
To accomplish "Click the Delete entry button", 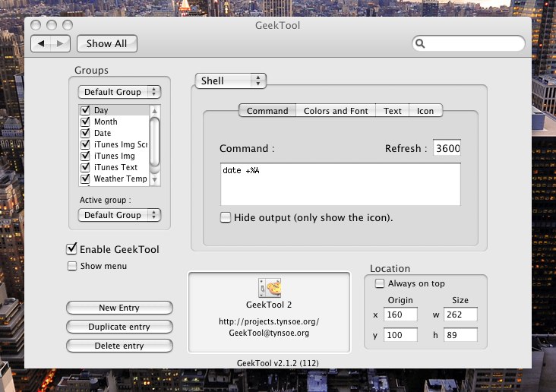I will 119,346.
